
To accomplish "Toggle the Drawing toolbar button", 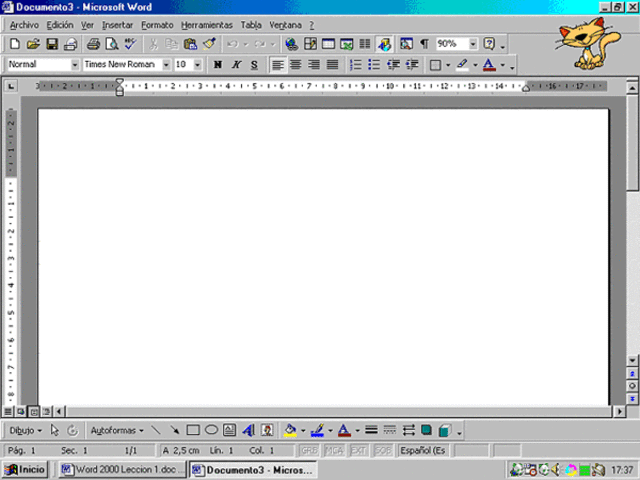I will click(x=384, y=44).
